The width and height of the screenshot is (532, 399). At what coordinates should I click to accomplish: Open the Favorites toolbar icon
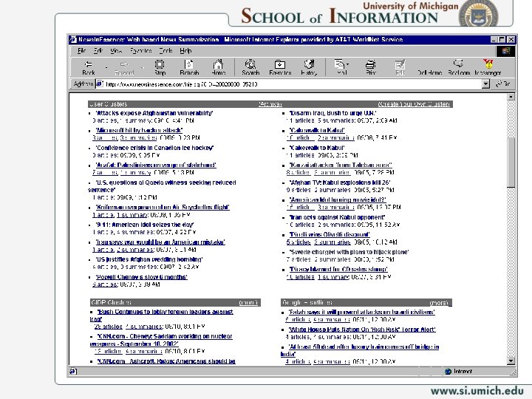point(280,67)
